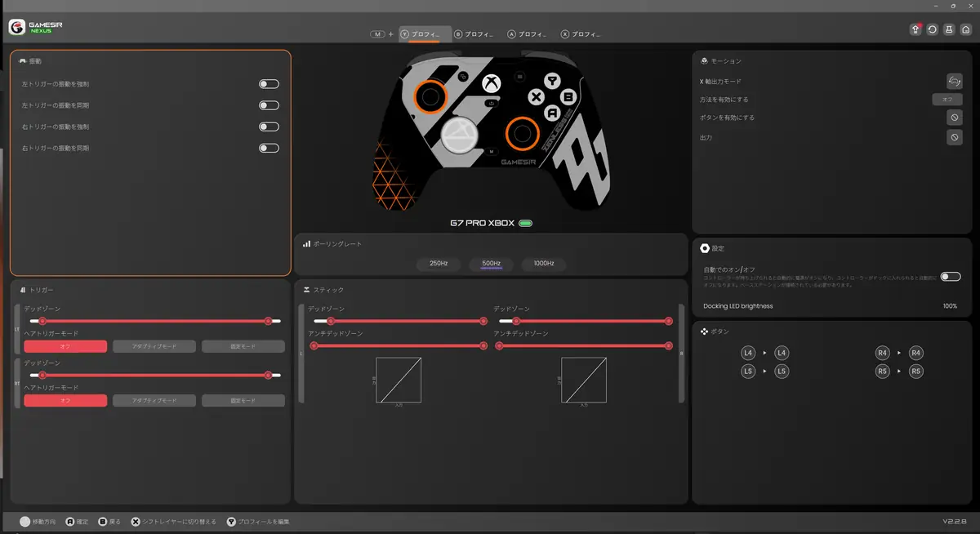The width and height of the screenshot is (980, 534).
Task: Go to home via house icon
Action: click(966, 29)
